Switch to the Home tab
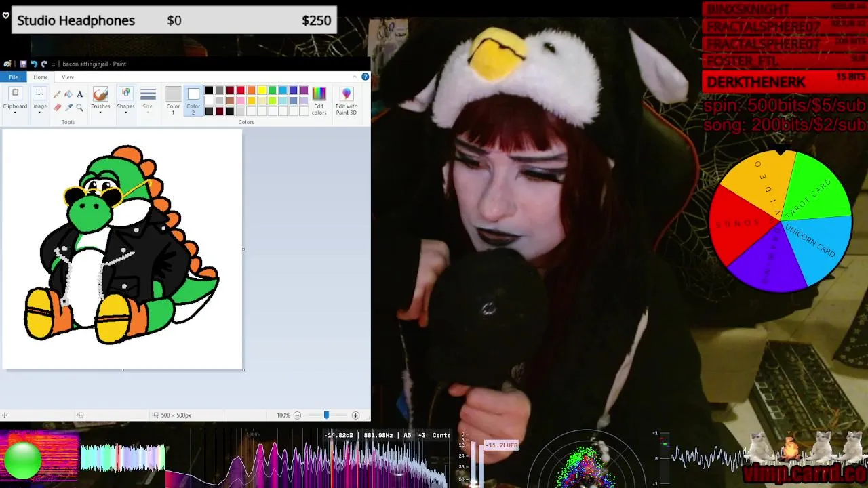Image resolution: width=868 pixels, height=488 pixels. click(x=41, y=77)
